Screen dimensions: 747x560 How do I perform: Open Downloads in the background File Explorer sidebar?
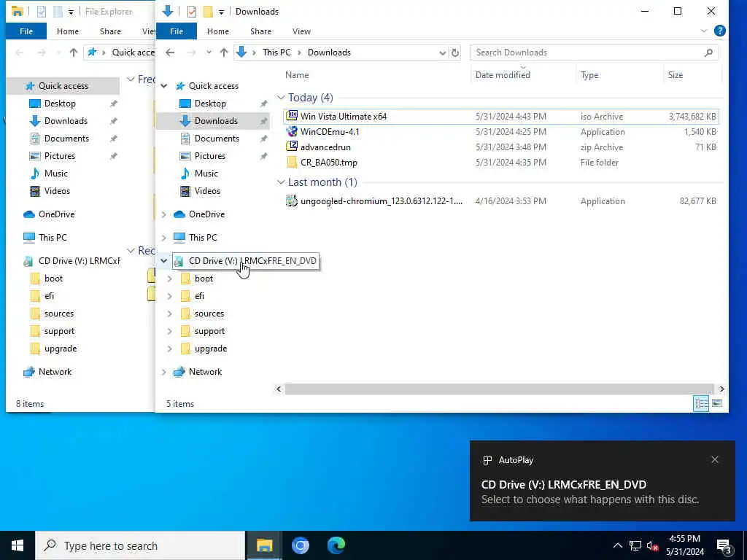click(x=66, y=121)
